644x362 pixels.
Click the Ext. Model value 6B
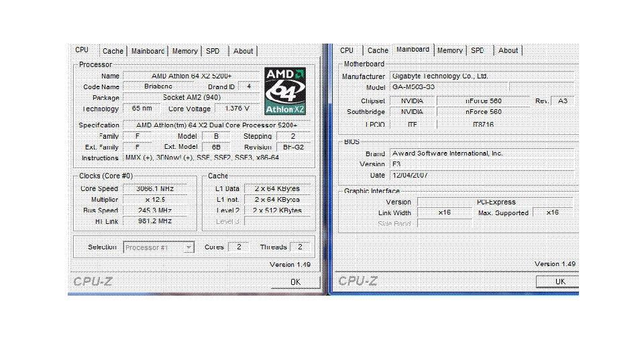(216, 147)
